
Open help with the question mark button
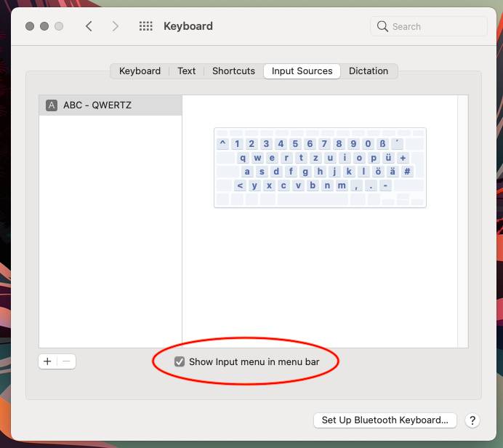pos(472,420)
